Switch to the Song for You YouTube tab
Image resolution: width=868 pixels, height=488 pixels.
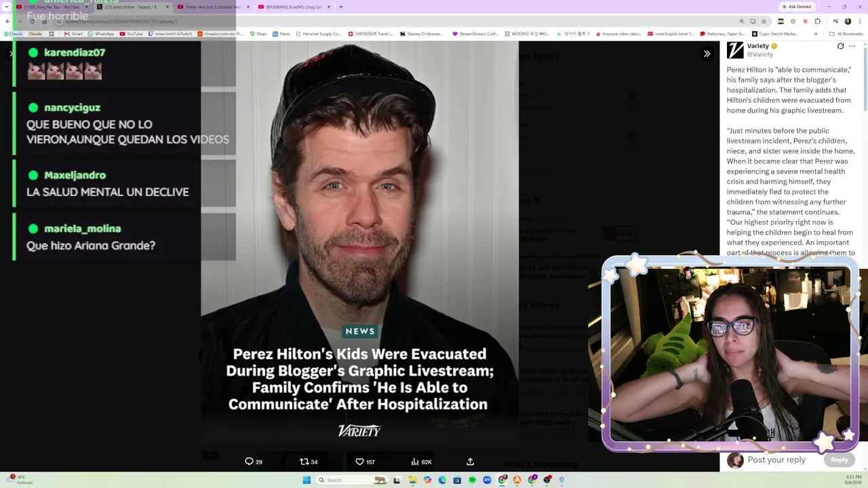coord(52,7)
